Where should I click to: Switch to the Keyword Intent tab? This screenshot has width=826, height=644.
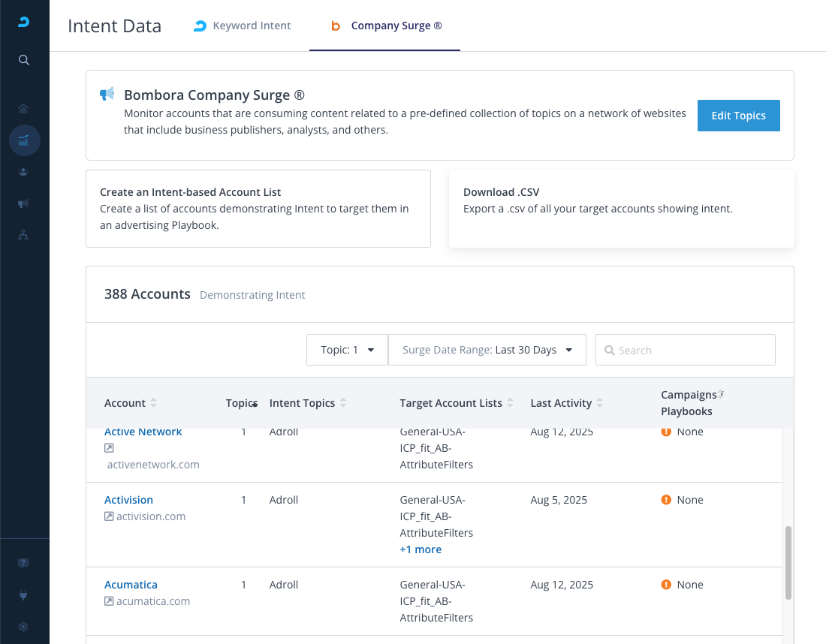click(x=242, y=26)
